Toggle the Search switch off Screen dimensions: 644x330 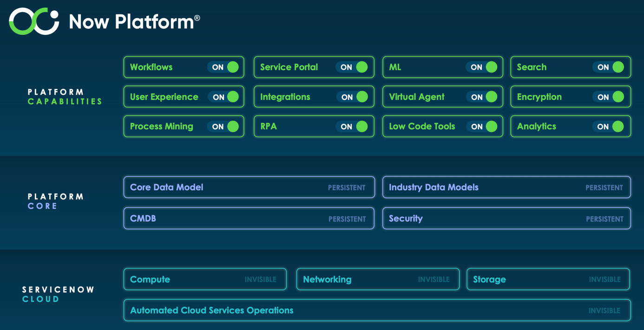click(x=611, y=67)
